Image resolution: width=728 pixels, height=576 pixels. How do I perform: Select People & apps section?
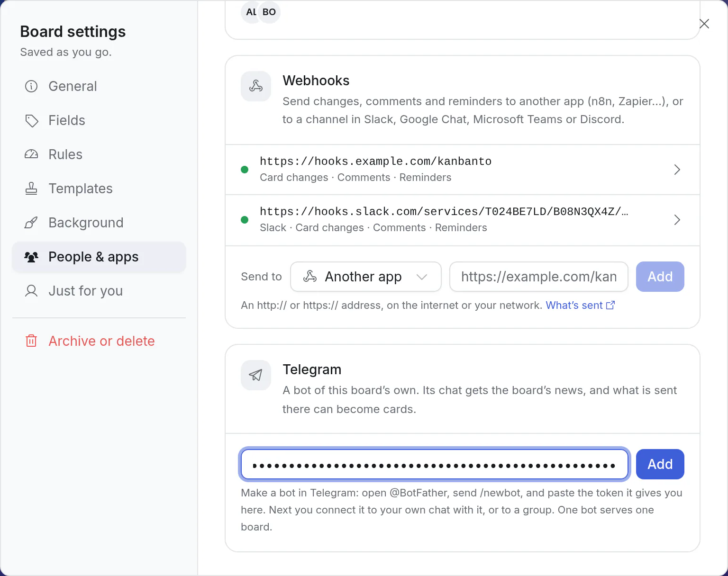pyautogui.click(x=99, y=257)
